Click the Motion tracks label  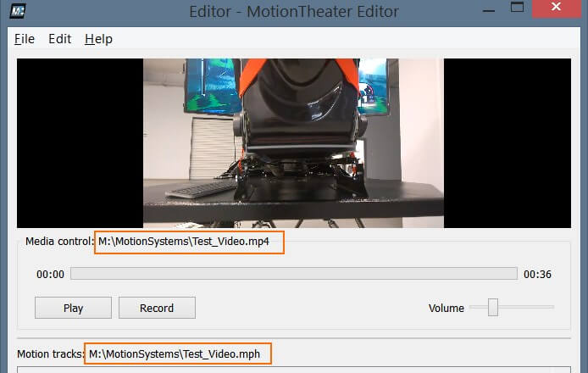(50, 354)
